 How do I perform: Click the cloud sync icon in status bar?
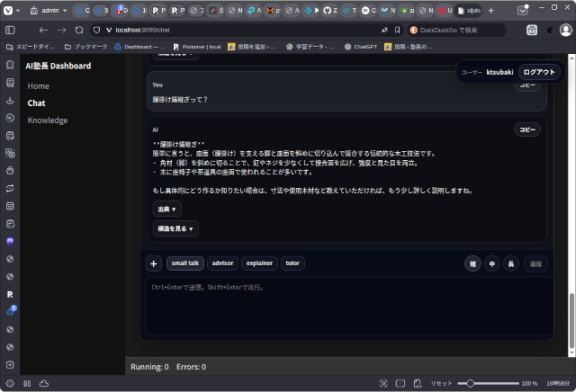[43, 383]
